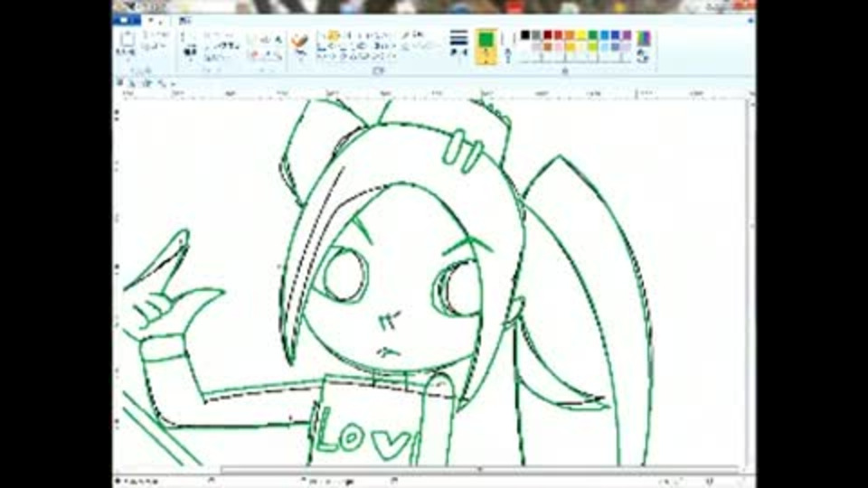Pick the brown palette swatch
The image size is (868, 488).
tap(548, 47)
